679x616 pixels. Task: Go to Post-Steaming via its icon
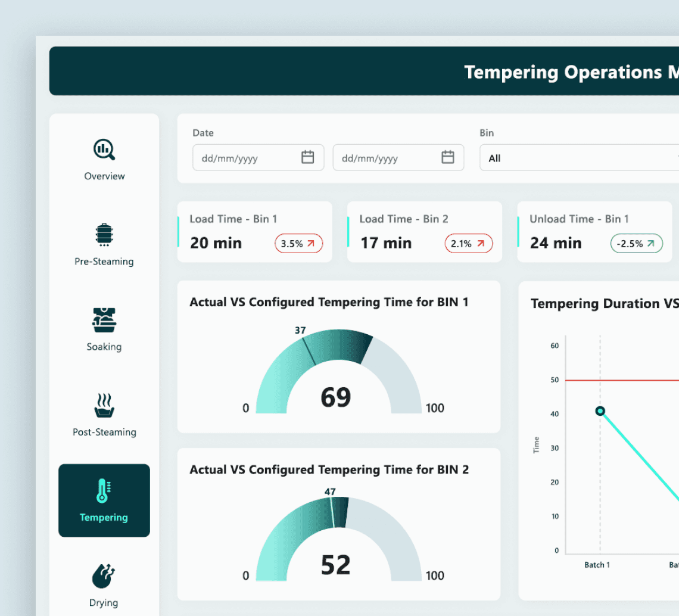pyautogui.click(x=104, y=406)
